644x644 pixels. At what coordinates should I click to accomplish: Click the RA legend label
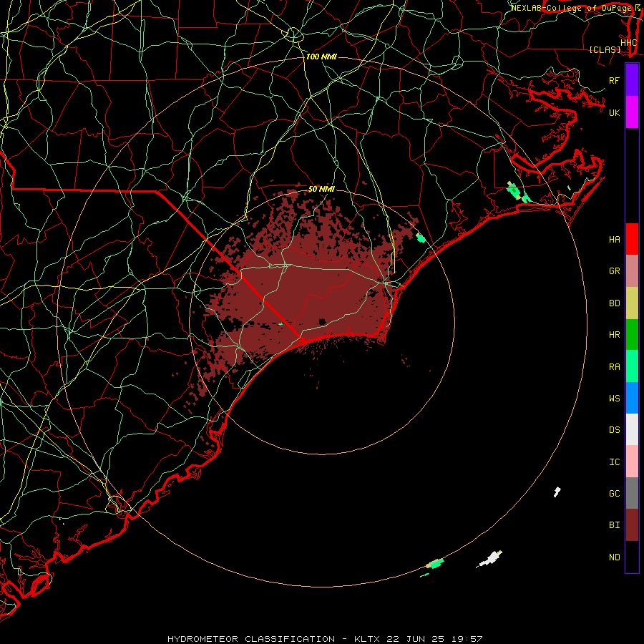click(x=614, y=367)
